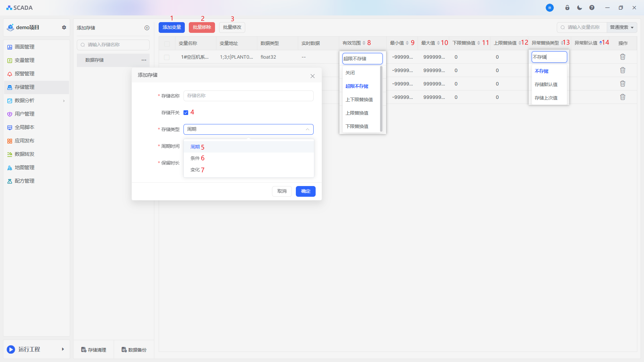This screenshot has width=644, height=362.
Task: Delete the first variable row with trash icon
Action: tap(623, 57)
